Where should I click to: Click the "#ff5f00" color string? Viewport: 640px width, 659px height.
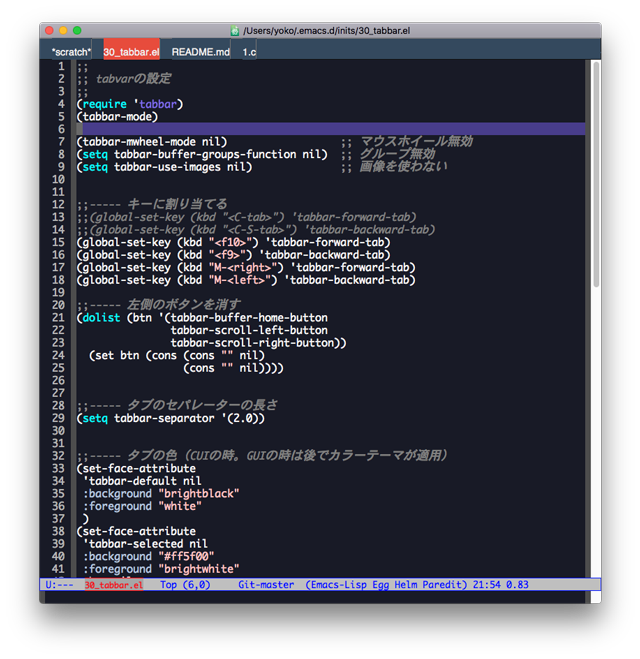[x=186, y=556]
